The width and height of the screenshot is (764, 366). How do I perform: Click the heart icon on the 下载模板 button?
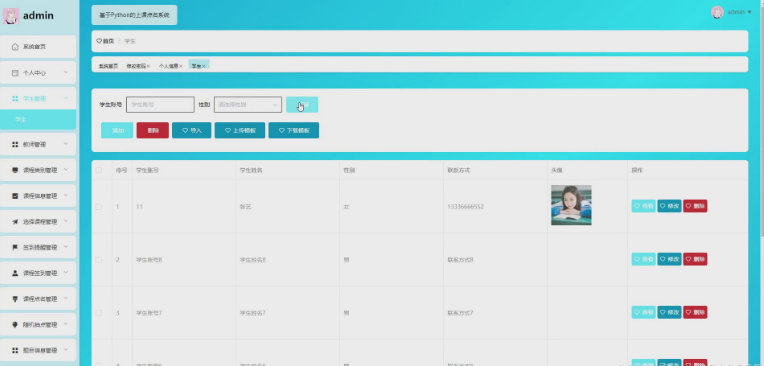[x=282, y=131]
